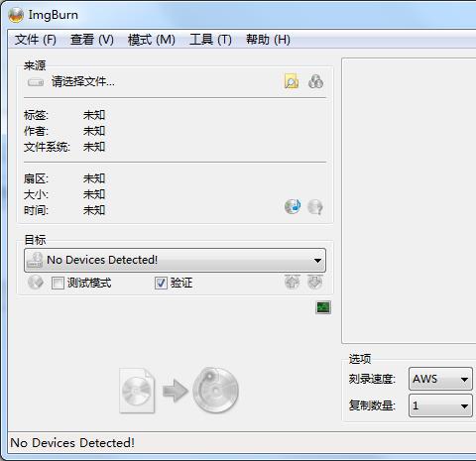Click the 请选择文件... source text
476x461 pixels.
point(83,81)
